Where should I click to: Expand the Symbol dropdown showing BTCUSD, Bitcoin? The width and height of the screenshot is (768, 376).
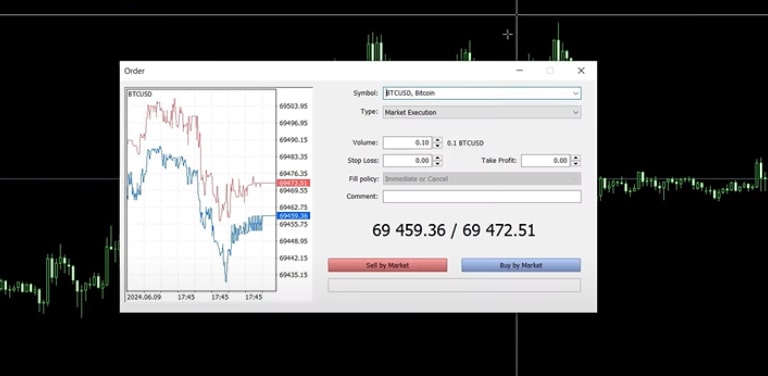[x=482, y=93]
